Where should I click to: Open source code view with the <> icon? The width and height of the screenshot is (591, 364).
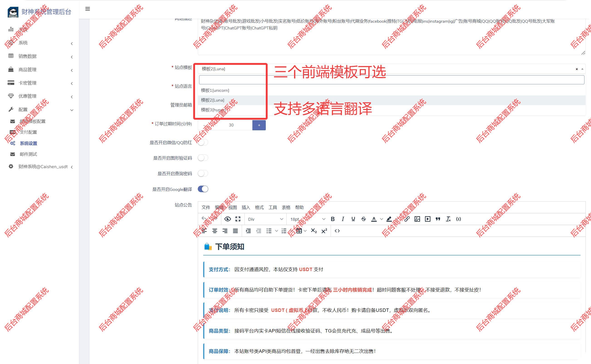pos(337,231)
